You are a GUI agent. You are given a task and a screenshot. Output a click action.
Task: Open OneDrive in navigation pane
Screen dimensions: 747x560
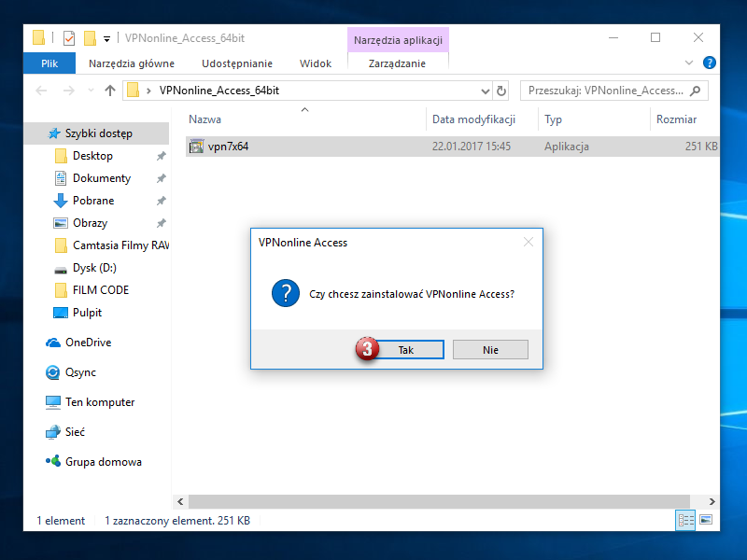coord(88,343)
